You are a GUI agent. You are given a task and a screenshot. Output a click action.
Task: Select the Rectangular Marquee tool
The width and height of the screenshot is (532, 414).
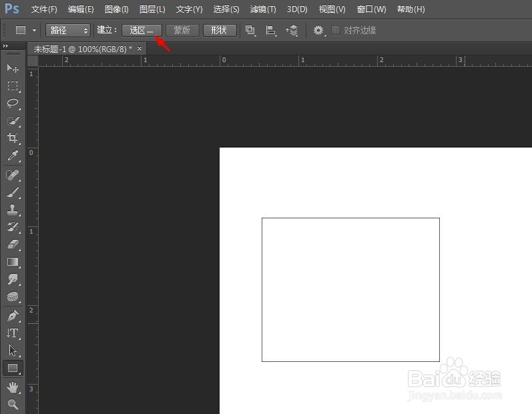(x=13, y=85)
